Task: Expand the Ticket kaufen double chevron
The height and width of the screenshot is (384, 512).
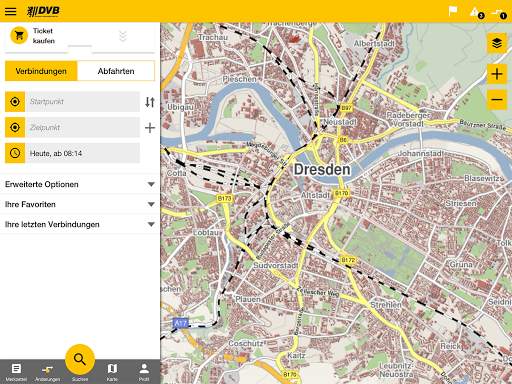Action: tap(123, 36)
